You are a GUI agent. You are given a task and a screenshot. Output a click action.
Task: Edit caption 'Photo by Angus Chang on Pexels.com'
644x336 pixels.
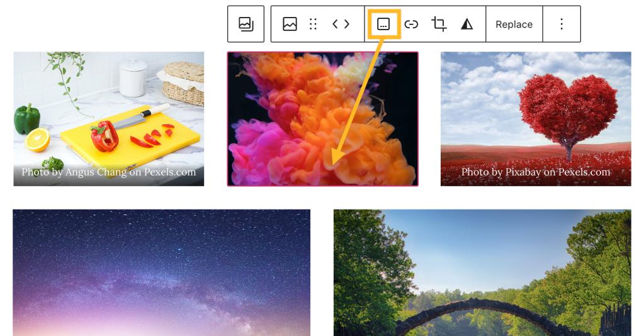point(108,172)
